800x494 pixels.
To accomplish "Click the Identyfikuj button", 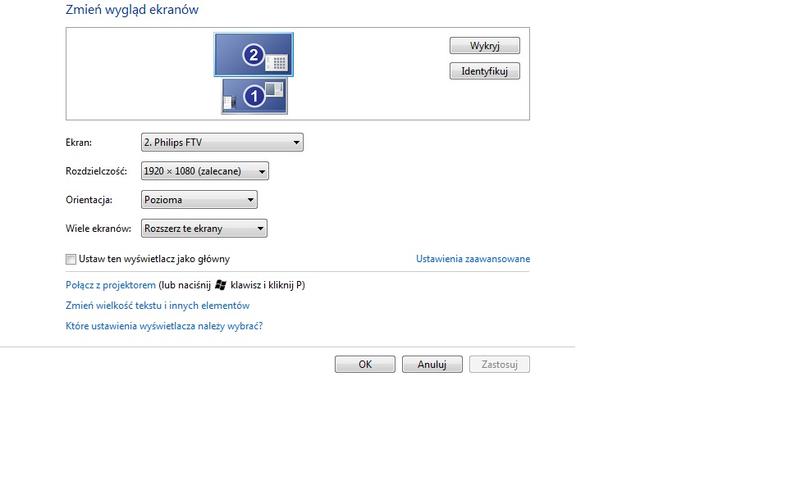I will (x=485, y=72).
